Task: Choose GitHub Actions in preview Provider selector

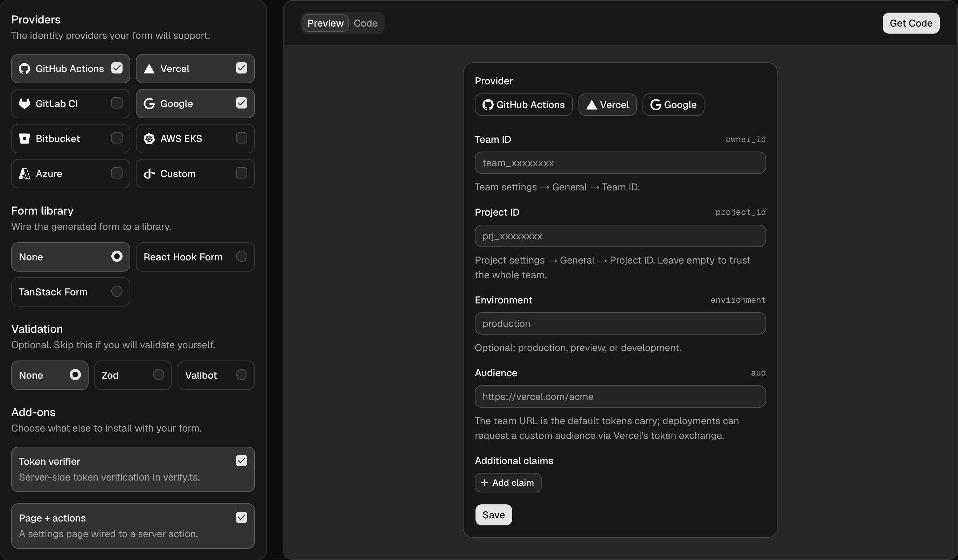Action: tap(523, 105)
